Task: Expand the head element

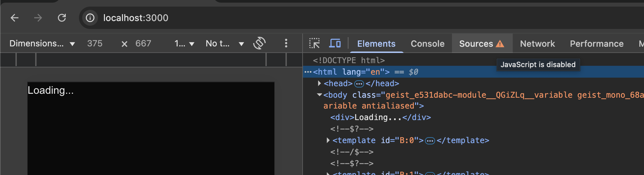Action: (x=319, y=84)
